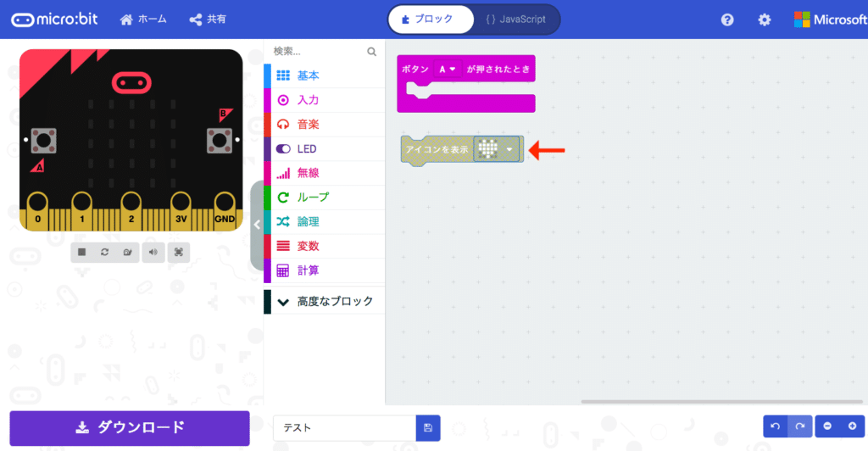Save the project with the floppy disk icon
The height and width of the screenshot is (451, 868).
pos(428,428)
